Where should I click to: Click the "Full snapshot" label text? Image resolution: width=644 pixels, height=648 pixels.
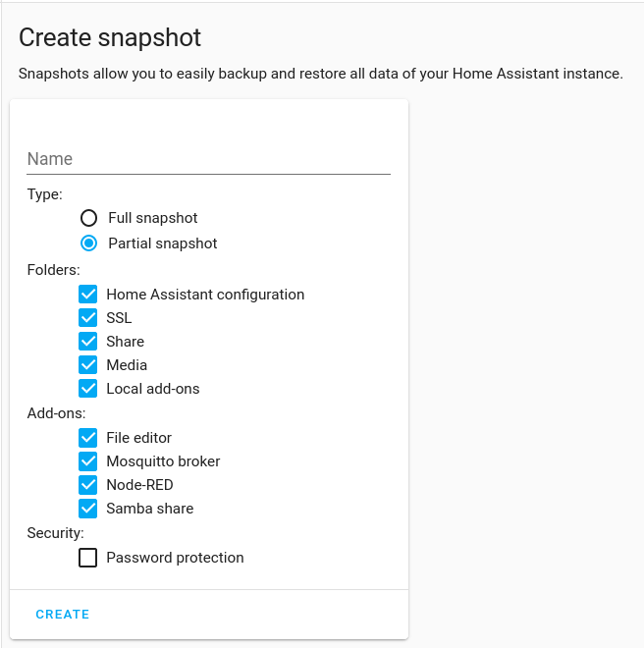click(x=152, y=218)
